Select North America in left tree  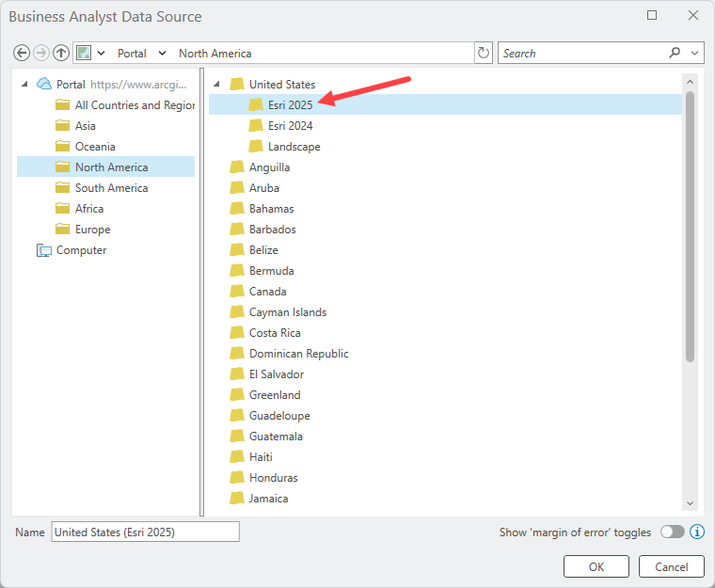point(105,167)
